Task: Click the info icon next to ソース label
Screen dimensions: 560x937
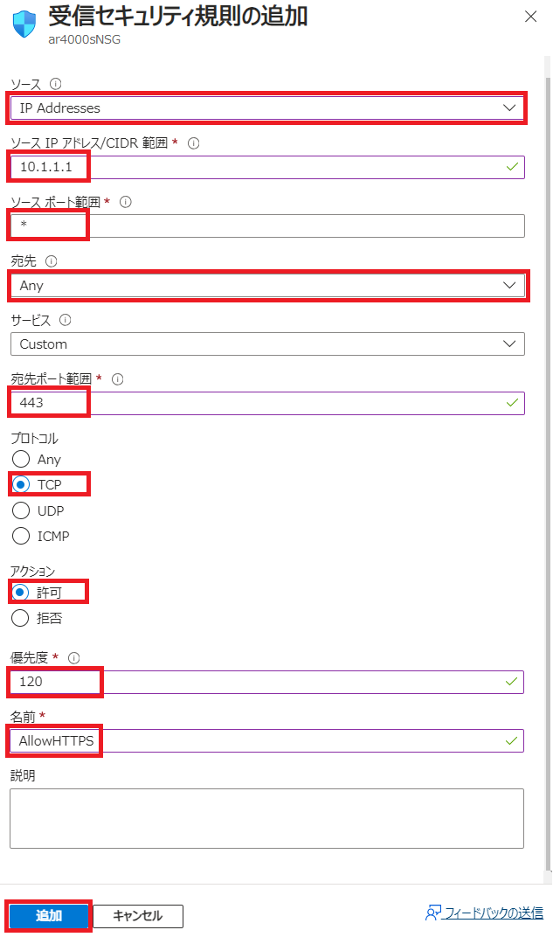Action: point(56,84)
